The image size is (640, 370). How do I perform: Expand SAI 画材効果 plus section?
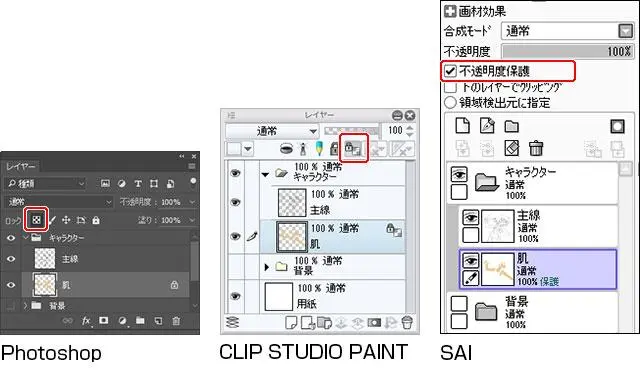click(450, 11)
